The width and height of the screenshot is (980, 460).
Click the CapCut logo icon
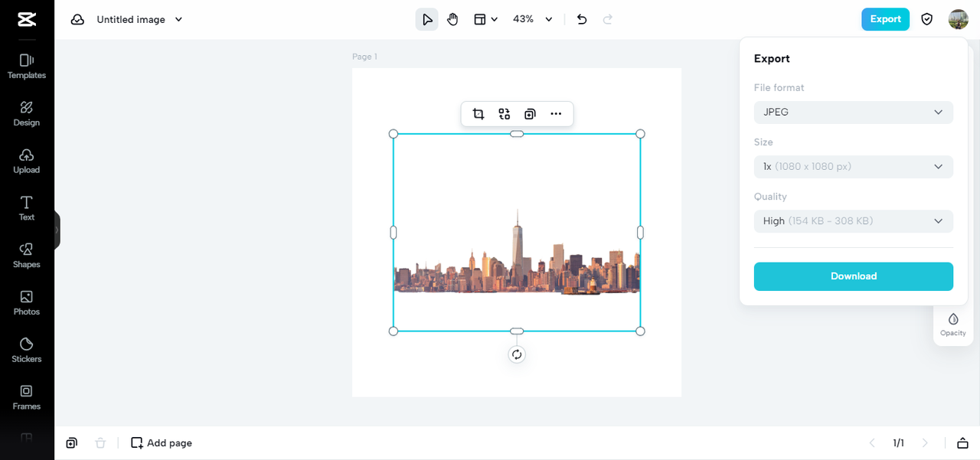pos(27,19)
